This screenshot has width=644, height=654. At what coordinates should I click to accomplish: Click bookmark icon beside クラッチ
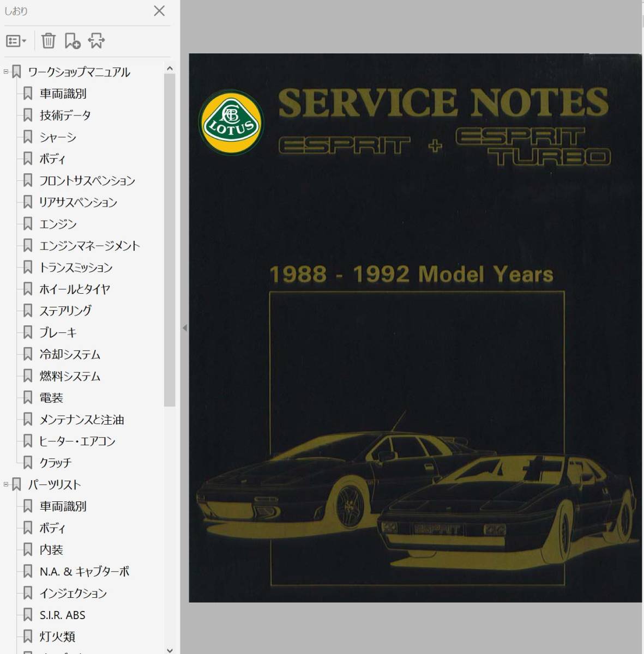click(x=28, y=463)
